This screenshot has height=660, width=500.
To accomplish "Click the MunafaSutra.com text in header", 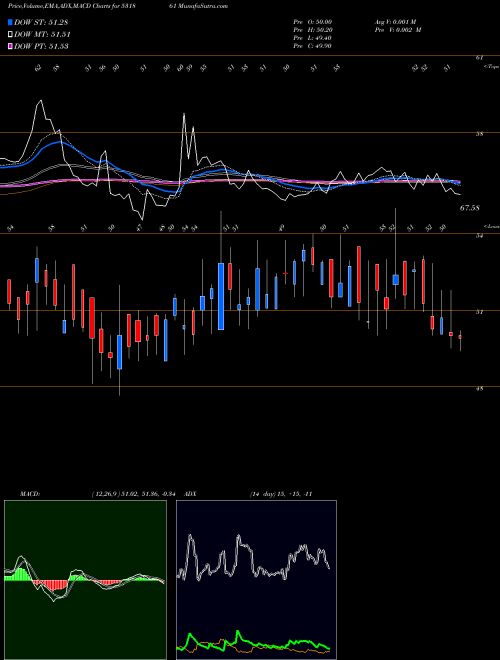I will (x=205, y=6).
